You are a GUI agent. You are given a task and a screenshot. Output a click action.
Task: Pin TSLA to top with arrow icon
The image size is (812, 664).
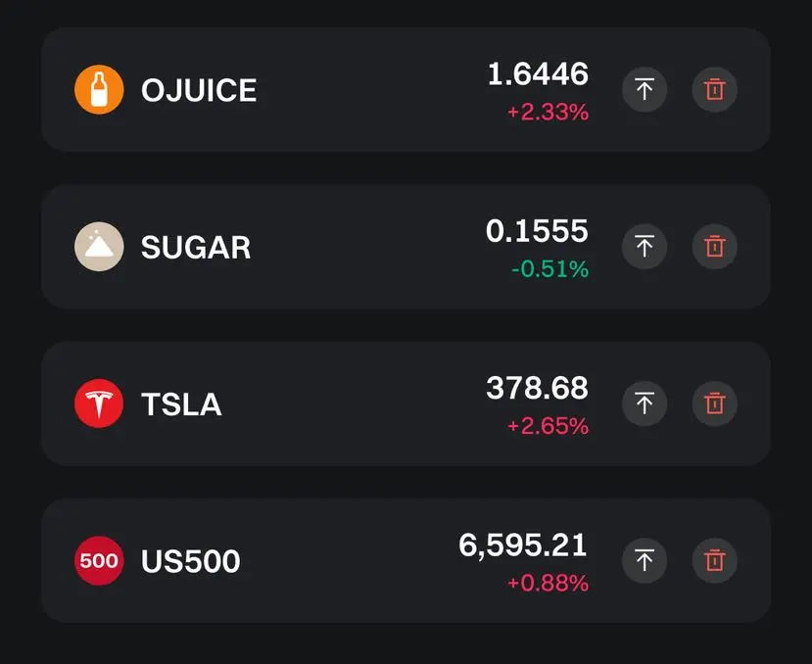[x=645, y=403]
